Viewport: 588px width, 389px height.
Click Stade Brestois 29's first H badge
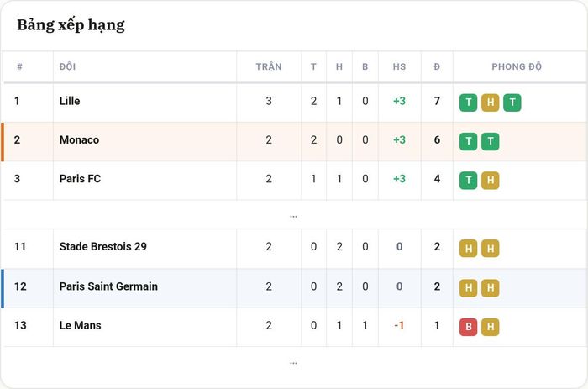(x=468, y=249)
